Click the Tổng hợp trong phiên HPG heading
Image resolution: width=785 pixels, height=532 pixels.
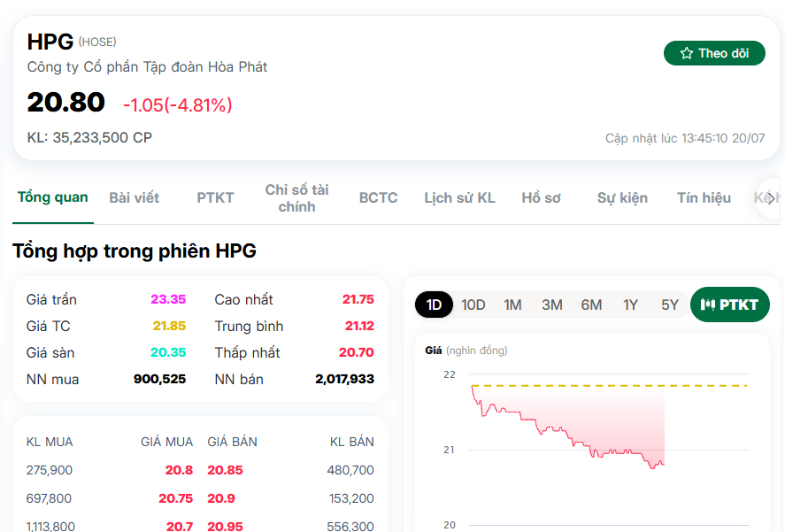coord(135,251)
